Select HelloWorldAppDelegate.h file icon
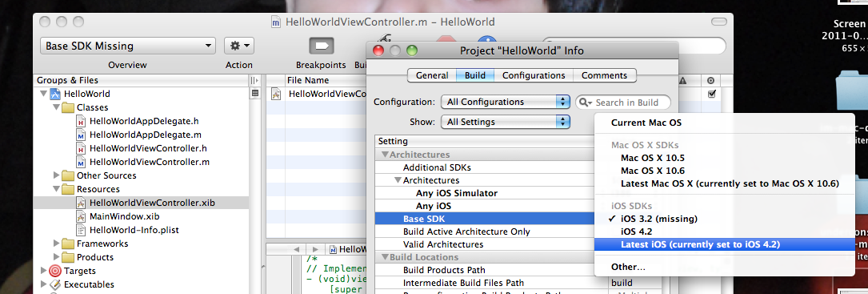The height and width of the screenshot is (294, 868). click(80, 121)
